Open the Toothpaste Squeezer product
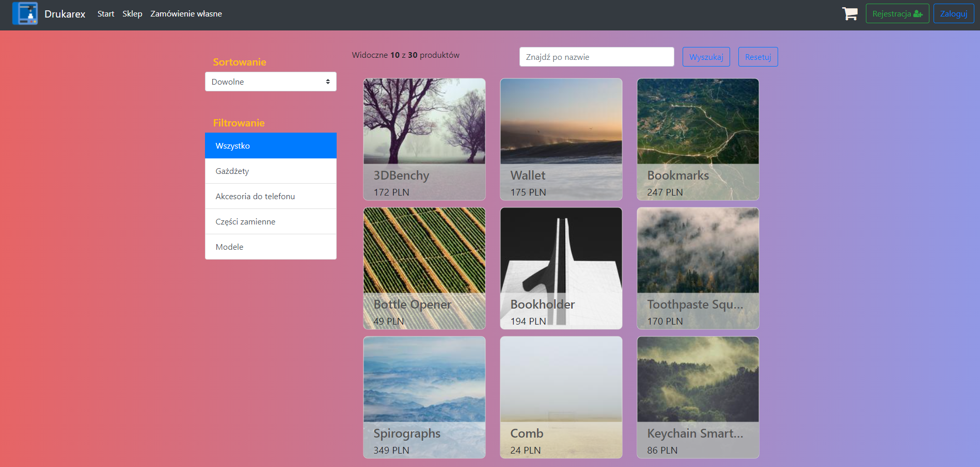 698,268
